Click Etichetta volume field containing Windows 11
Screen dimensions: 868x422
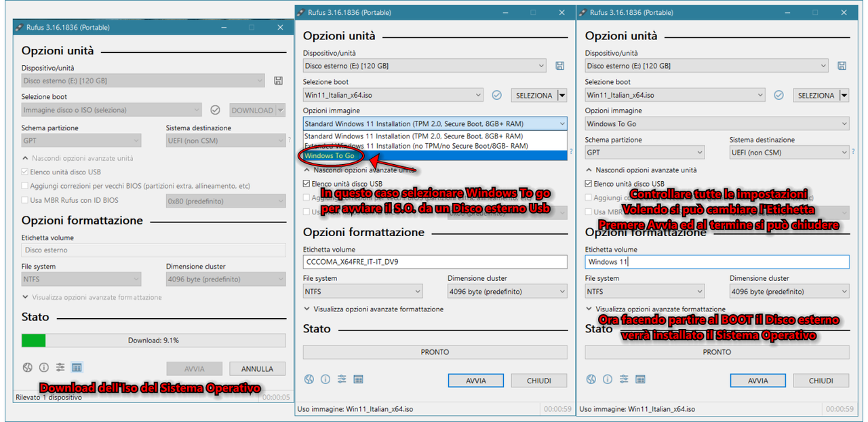pyautogui.click(x=717, y=262)
